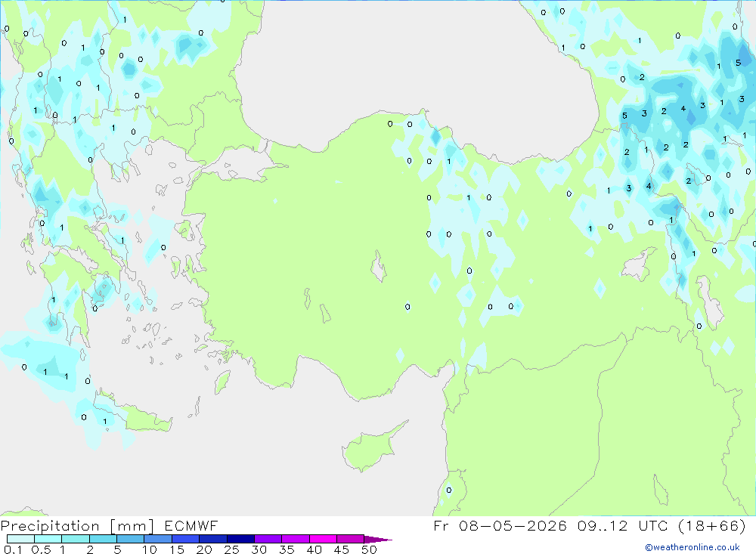Click the legend label '20'

coord(204,549)
